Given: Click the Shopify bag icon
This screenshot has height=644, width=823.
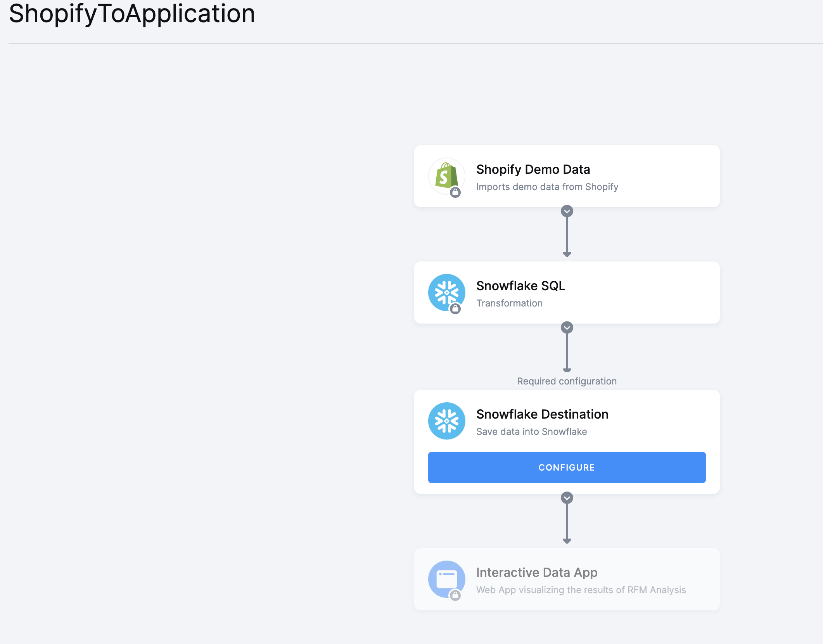Looking at the screenshot, I should (446, 176).
